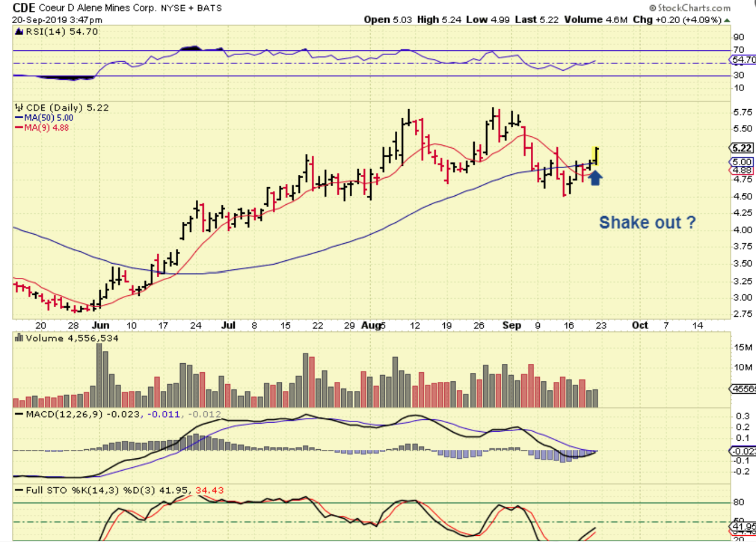Viewport: 756px width, 542px height.
Task: Click the Jul label on the date axis
Action: pos(228,325)
